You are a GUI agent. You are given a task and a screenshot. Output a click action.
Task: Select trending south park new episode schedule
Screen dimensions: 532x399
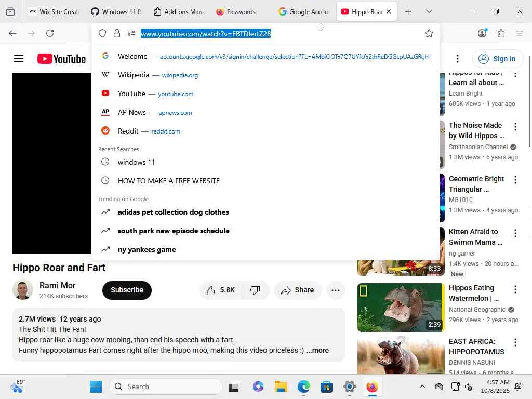[x=265, y=231]
